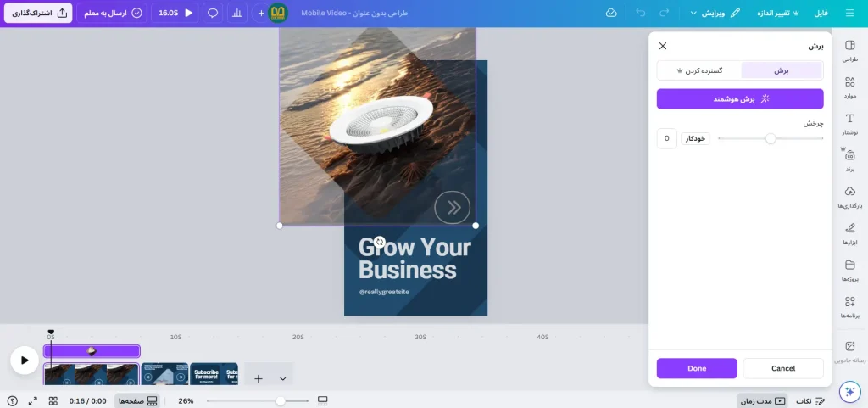
Task: Click ارسال به معلم button
Action: pos(112,13)
